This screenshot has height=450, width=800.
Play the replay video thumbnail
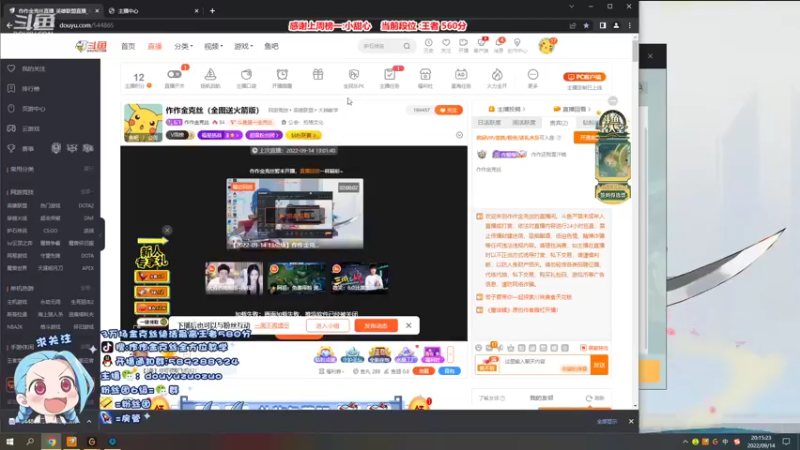(295, 213)
